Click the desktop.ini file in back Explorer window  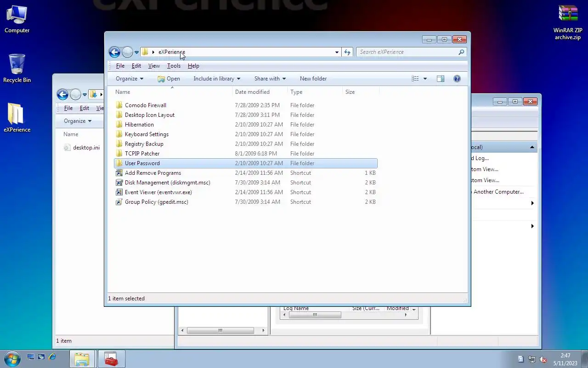tap(82, 148)
